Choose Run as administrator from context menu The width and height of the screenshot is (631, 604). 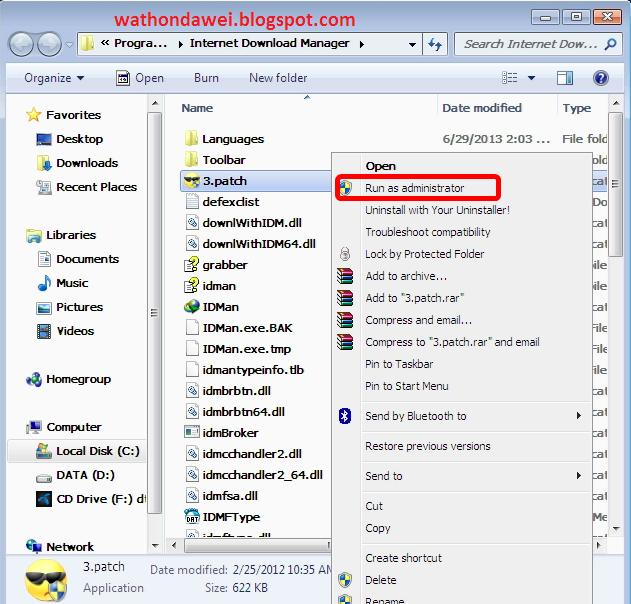[x=414, y=188]
